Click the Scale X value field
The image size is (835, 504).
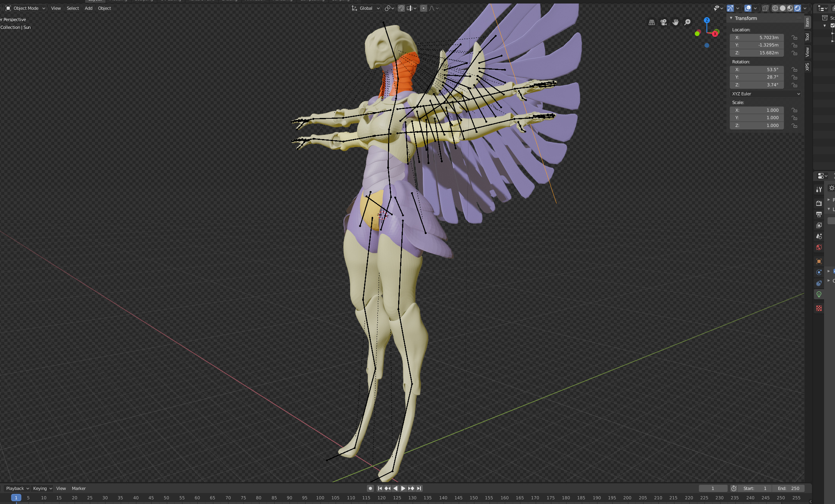(x=756, y=110)
